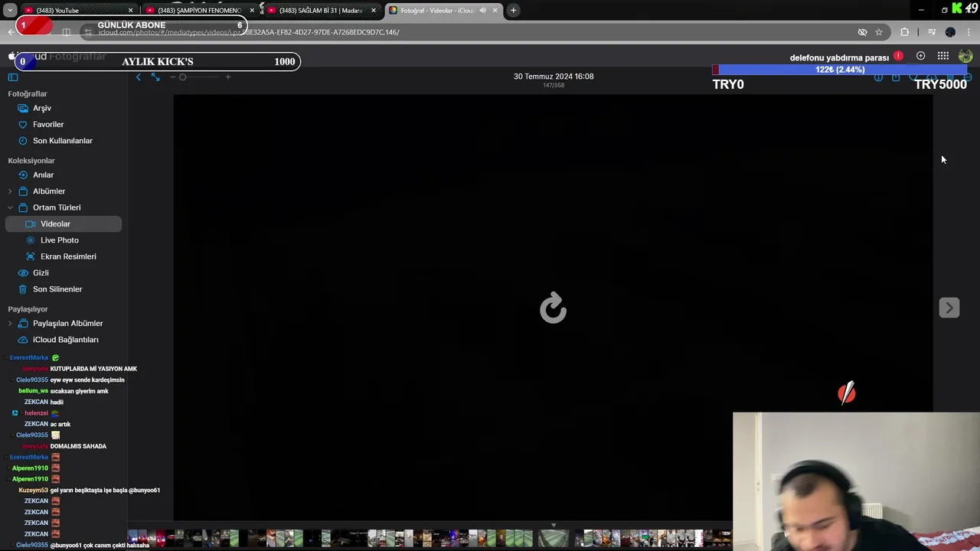Image resolution: width=980 pixels, height=551 pixels.
Task: Open Arşiv in the sidebar
Action: 42,108
